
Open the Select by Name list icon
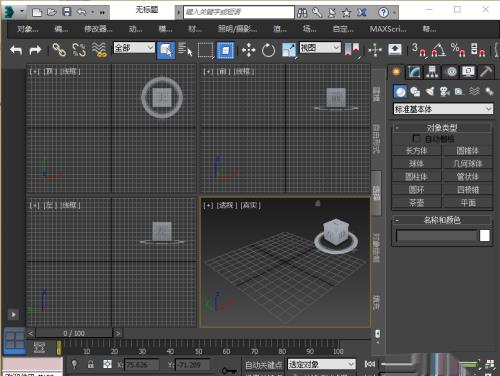(185, 50)
